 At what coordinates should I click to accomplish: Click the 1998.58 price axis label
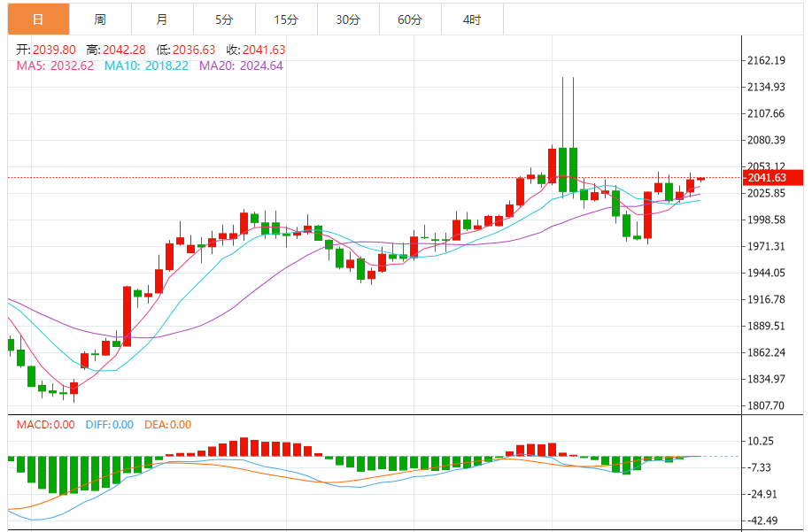pos(767,220)
